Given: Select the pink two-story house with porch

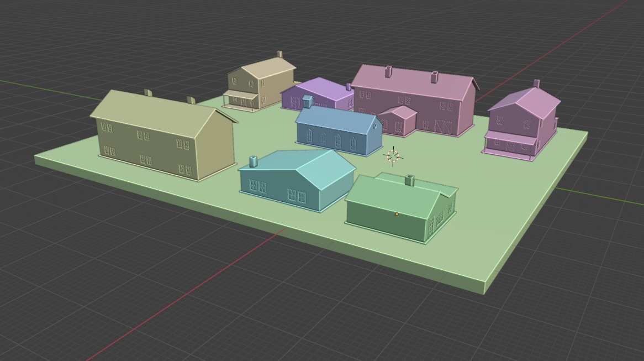Looking at the screenshot, I should tap(521, 121).
